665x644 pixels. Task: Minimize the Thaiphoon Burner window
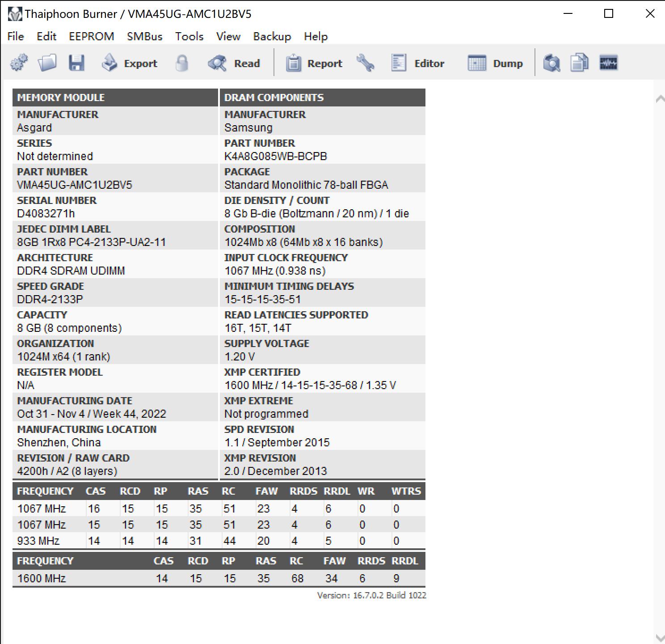click(568, 13)
